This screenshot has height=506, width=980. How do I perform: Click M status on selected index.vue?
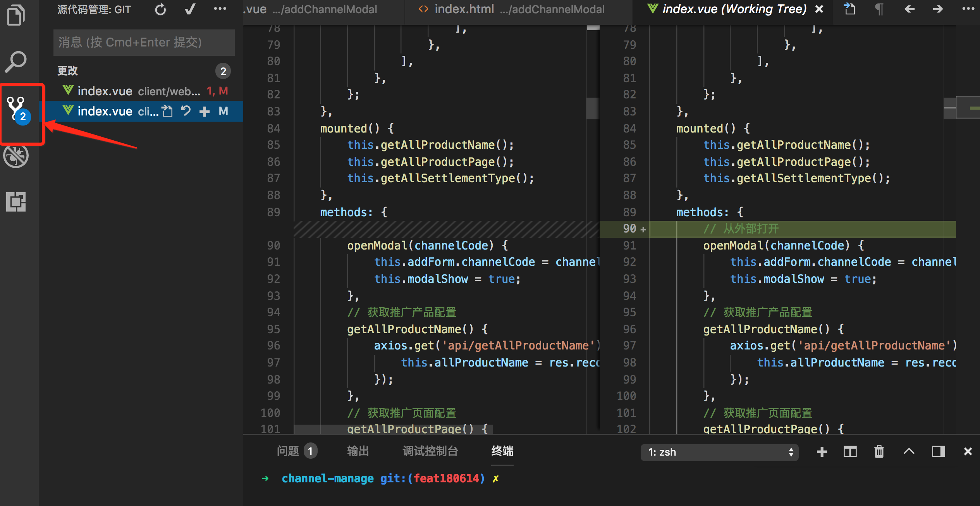(x=224, y=111)
